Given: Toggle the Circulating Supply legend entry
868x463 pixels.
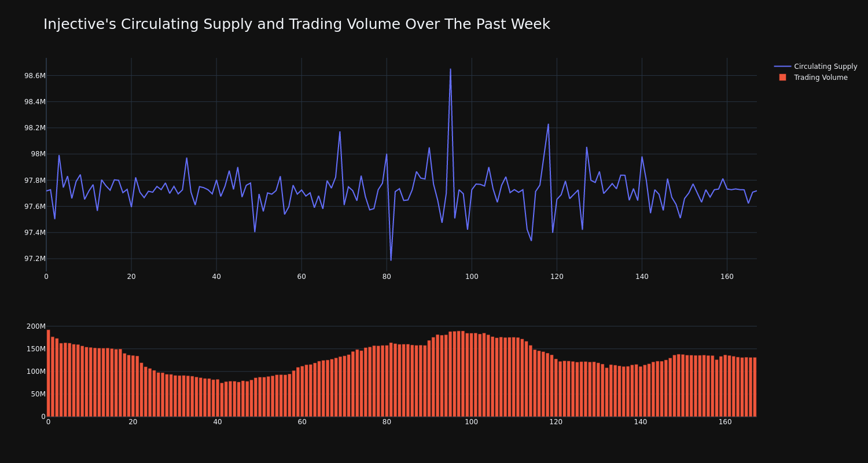Looking at the screenshot, I should 815,67.
